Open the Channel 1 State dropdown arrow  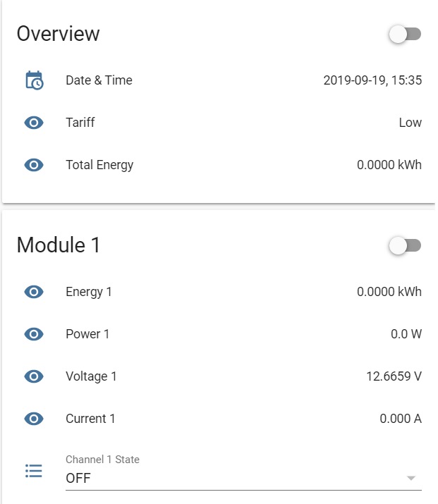410,478
